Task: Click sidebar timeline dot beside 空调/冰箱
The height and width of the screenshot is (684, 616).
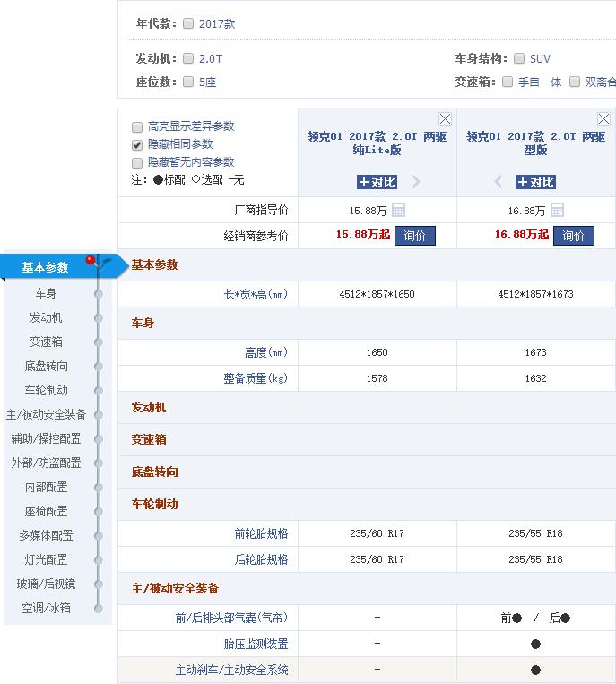Action: click(x=99, y=609)
